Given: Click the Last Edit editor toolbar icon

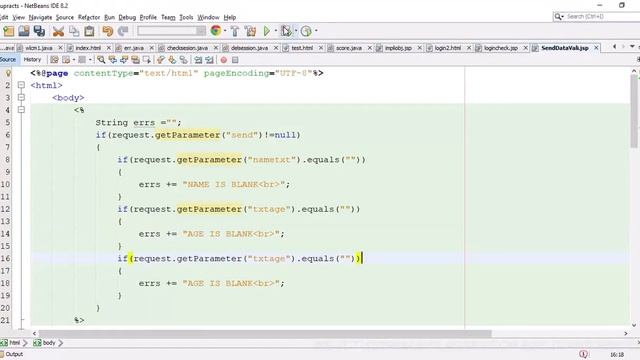Looking at the screenshot, I should pos(54,60).
